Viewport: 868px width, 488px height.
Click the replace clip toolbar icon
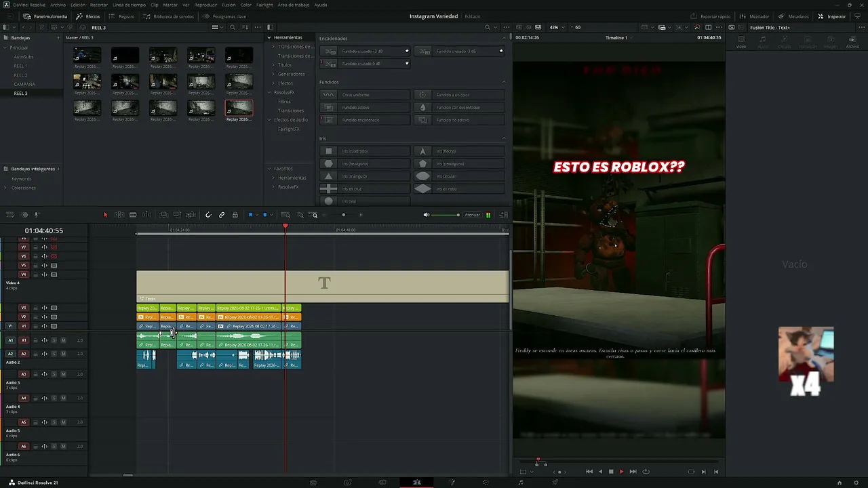click(x=191, y=215)
